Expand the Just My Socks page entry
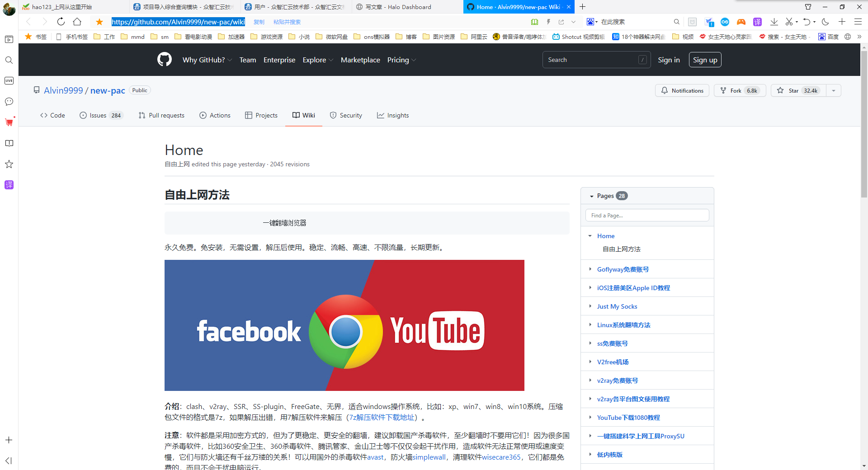The image size is (868, 470). 590,306
